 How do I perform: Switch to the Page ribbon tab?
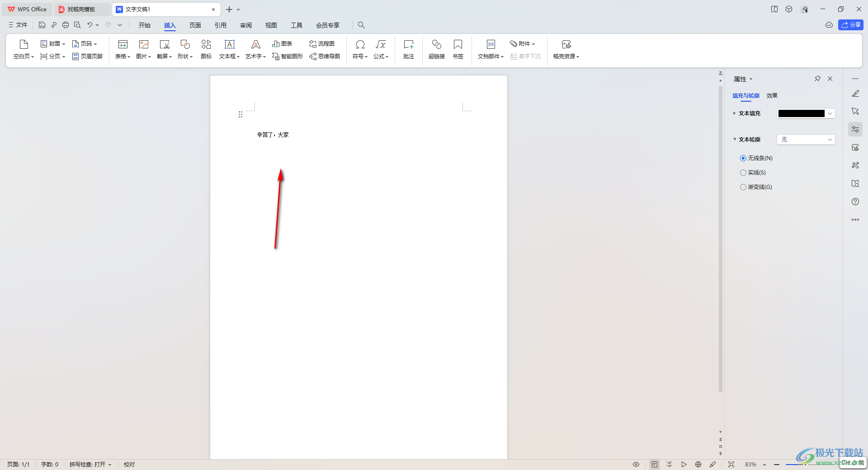point(195,25)
